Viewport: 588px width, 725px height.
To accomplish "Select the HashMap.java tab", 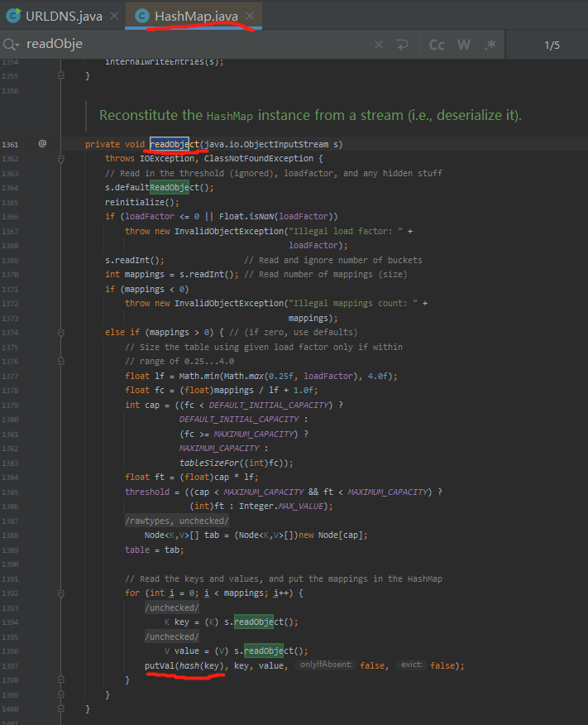I will point(196,17).
